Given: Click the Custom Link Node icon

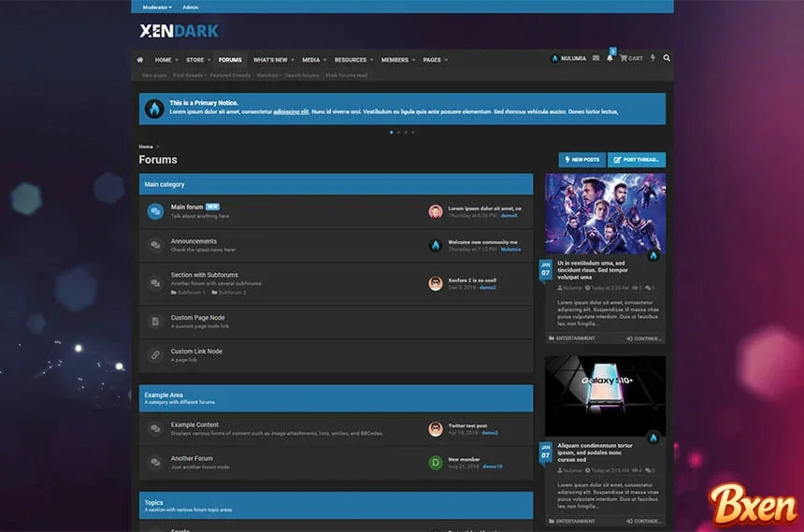Looking at the screenshot, I should click(155, 355).
